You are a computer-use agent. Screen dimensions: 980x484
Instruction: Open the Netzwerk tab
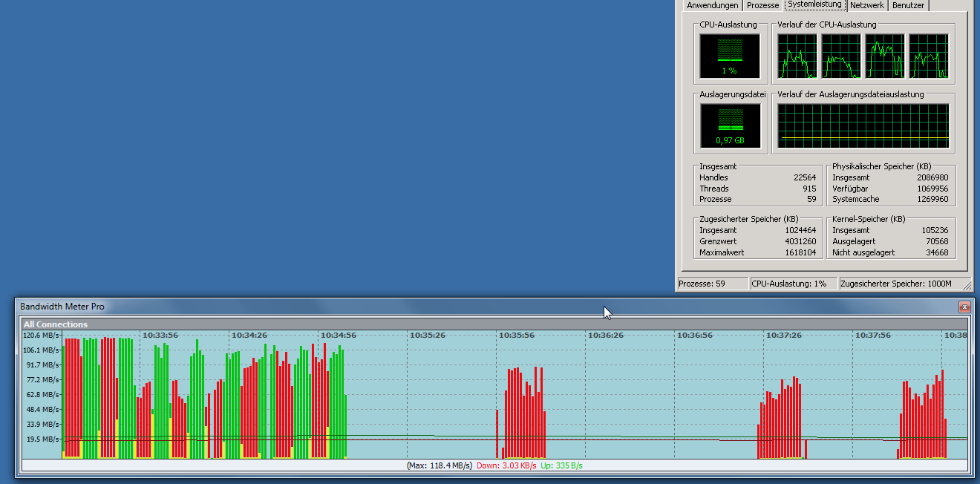pyautogui.click(x=867, y=5)
